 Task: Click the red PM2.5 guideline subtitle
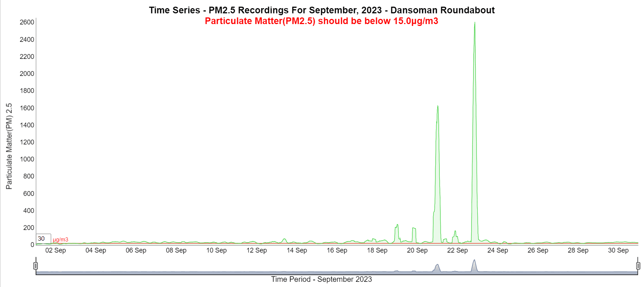(322, 21)
